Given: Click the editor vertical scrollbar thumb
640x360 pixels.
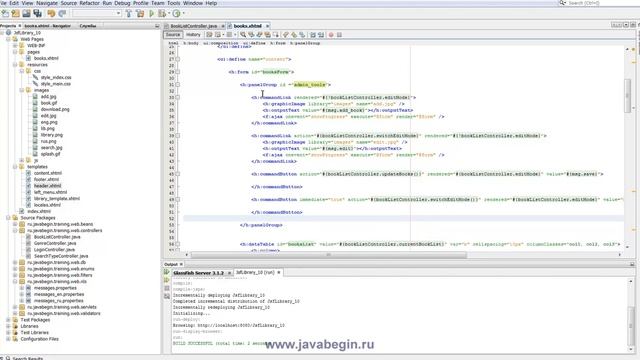Looking at the screenshot, I should tap(627, 95).
